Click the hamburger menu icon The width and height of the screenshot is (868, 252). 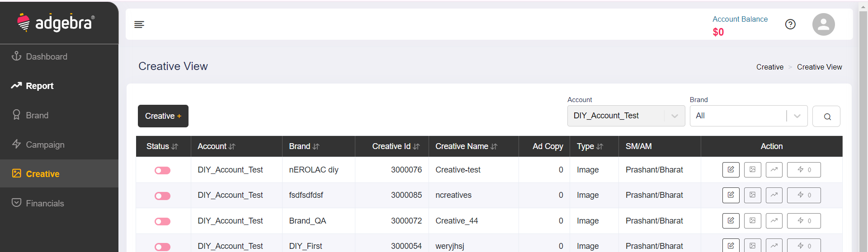[x=139, y=24]
